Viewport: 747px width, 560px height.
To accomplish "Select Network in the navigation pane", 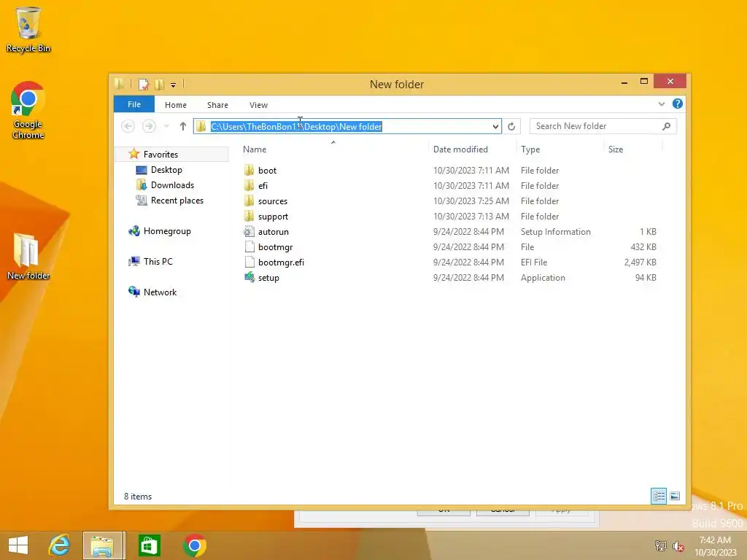I will 160,292.
